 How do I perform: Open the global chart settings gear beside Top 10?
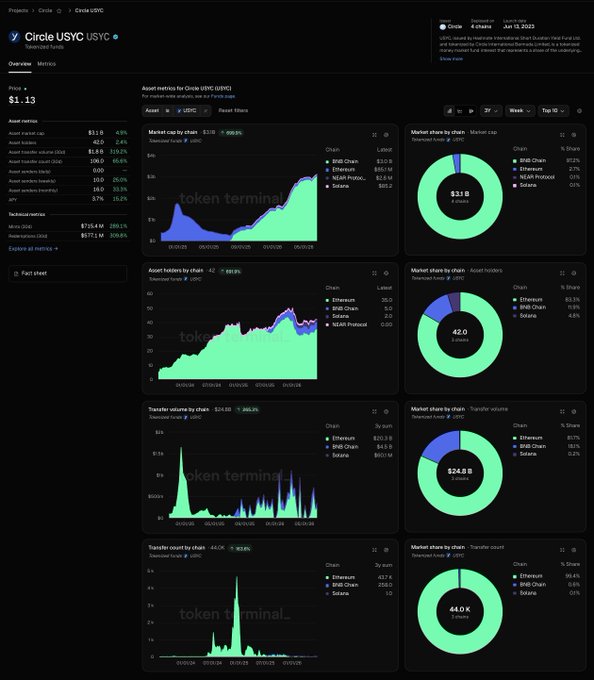(x=579, y=111)
